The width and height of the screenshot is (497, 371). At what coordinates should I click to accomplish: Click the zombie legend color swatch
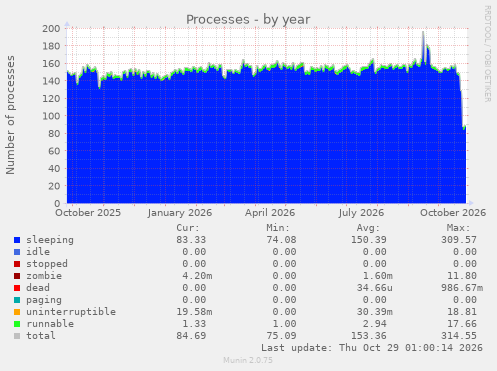tap(17, 276)
